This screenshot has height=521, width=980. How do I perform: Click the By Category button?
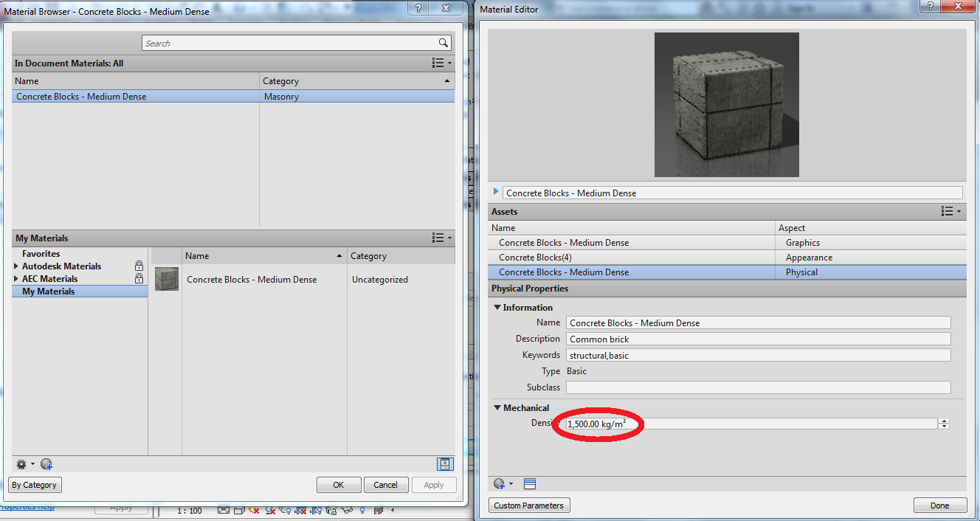(34, 485)
